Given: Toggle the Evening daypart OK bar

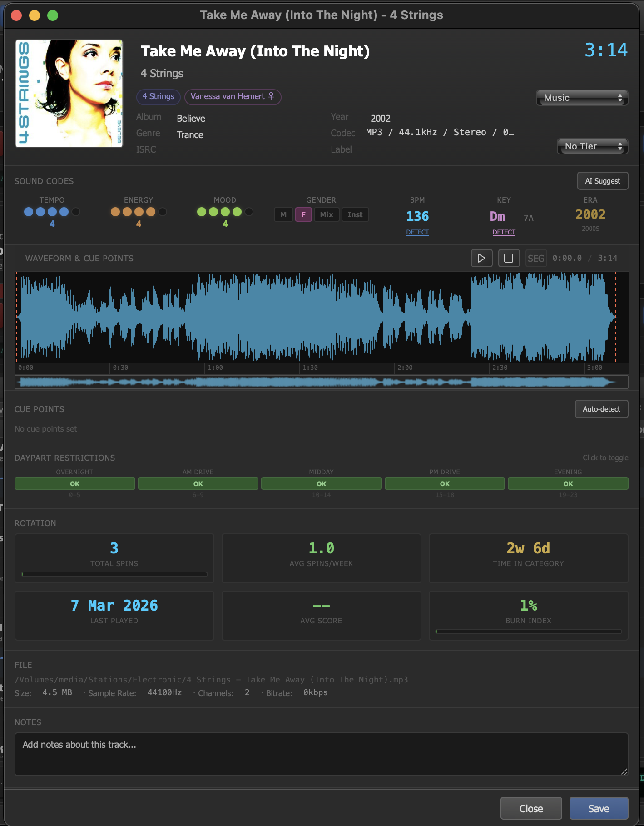Looking at the screenshot, I should click(x=568, y=483).
